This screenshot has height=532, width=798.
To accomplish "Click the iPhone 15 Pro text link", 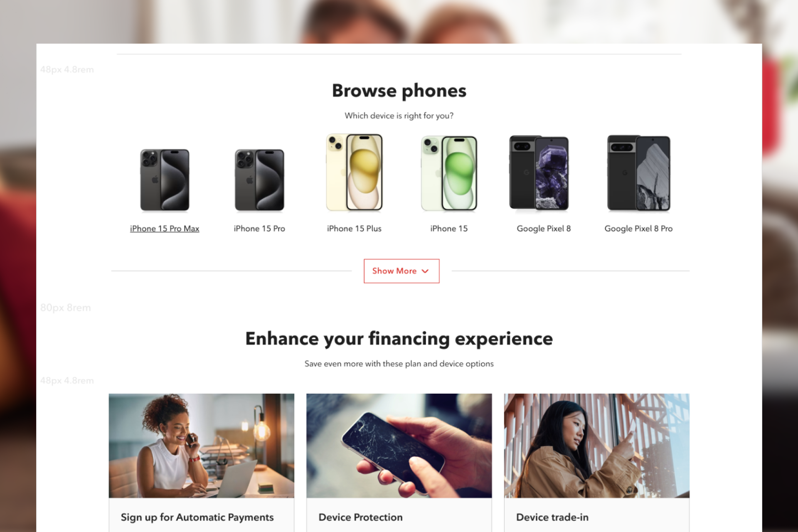I will 259,229.
